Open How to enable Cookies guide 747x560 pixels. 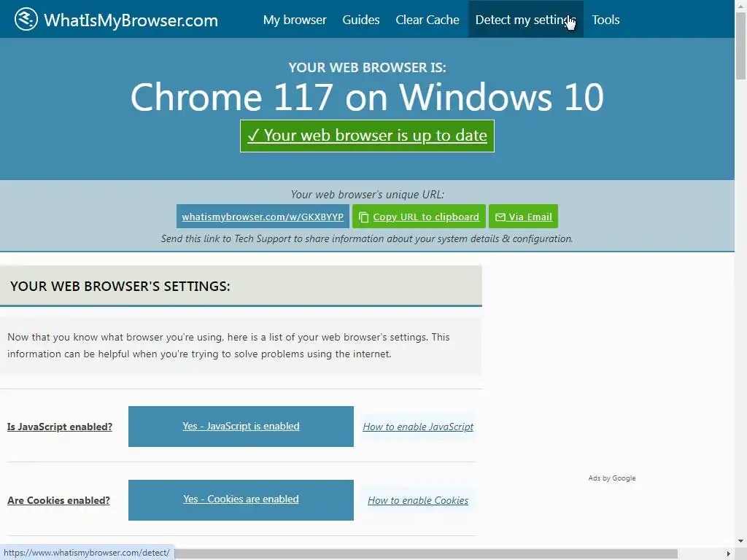[418, 500]
